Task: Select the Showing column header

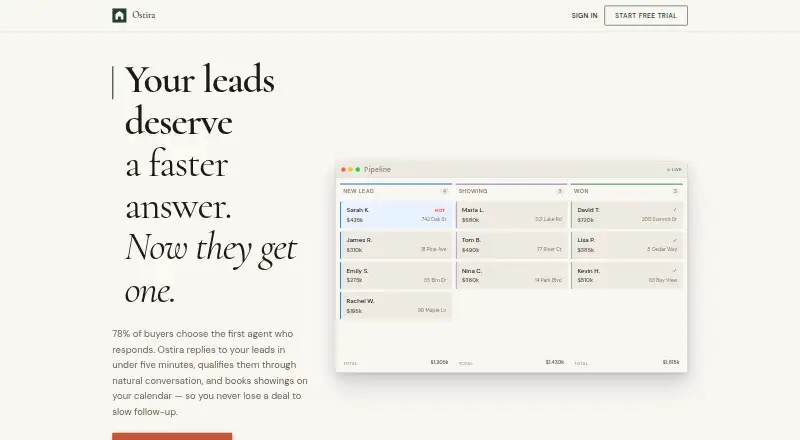Action: click(x=473, y=191)
